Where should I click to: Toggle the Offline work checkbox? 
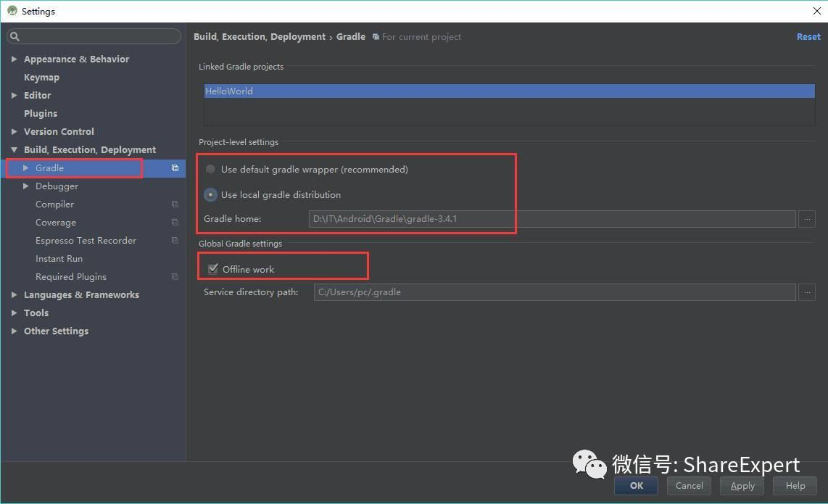[213, 269]
